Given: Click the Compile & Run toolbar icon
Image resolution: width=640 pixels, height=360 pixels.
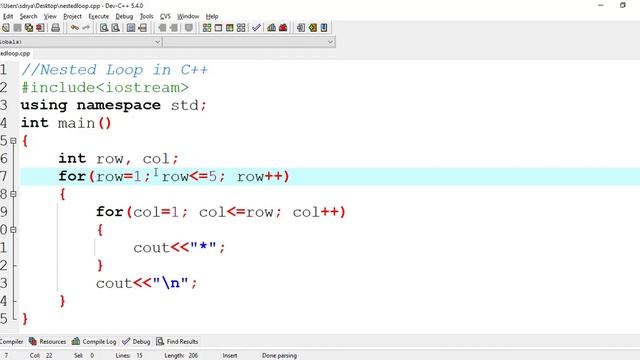Looking at the screenshot, I should tap(230, 28).
